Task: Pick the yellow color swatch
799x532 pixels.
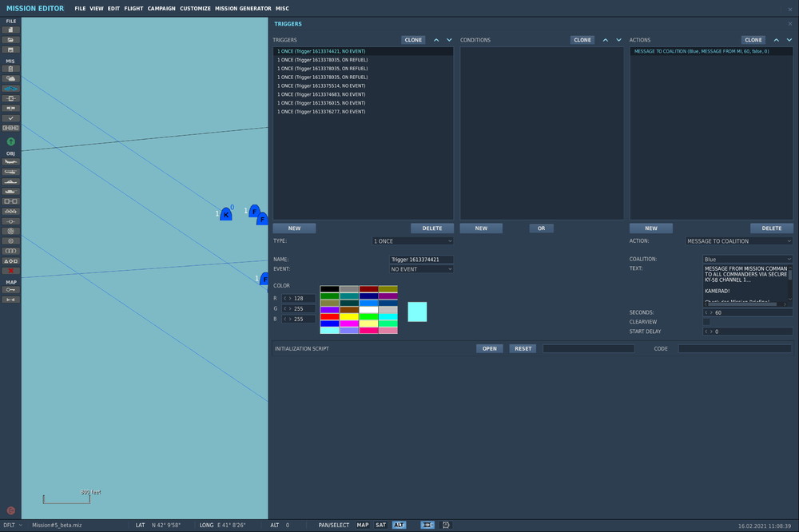Action: pos(349,316)
